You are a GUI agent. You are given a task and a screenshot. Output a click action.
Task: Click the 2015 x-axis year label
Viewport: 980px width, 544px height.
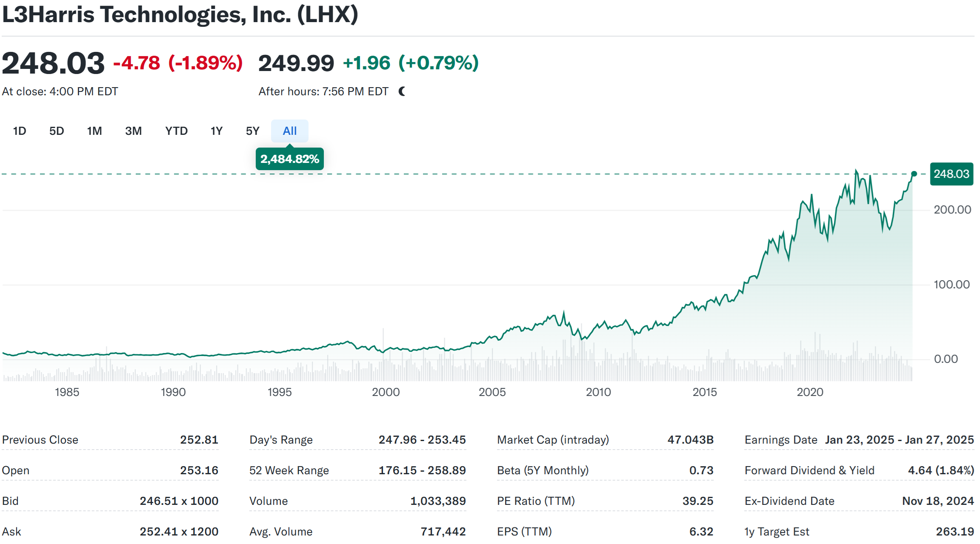[x=705, y=392]
